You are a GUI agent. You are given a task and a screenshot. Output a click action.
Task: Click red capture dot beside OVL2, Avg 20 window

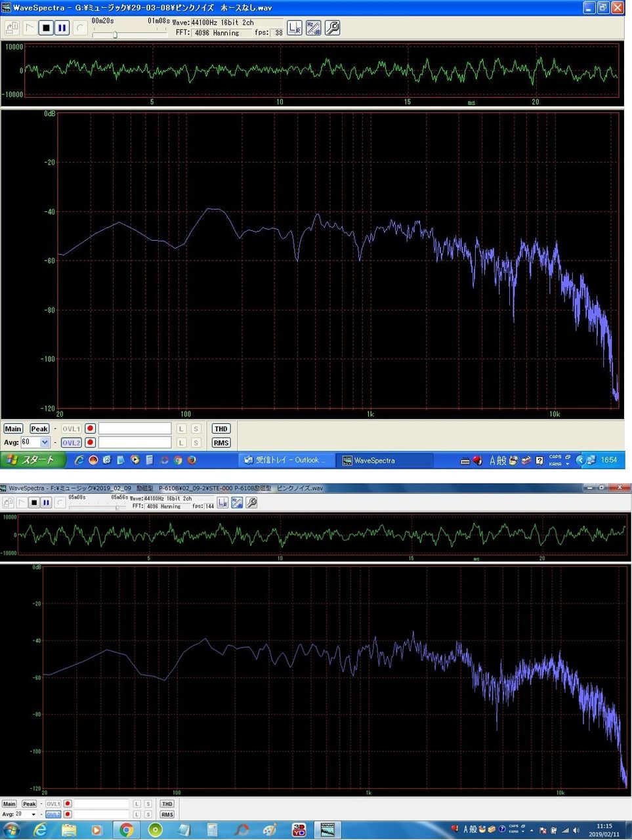point(68,814)
